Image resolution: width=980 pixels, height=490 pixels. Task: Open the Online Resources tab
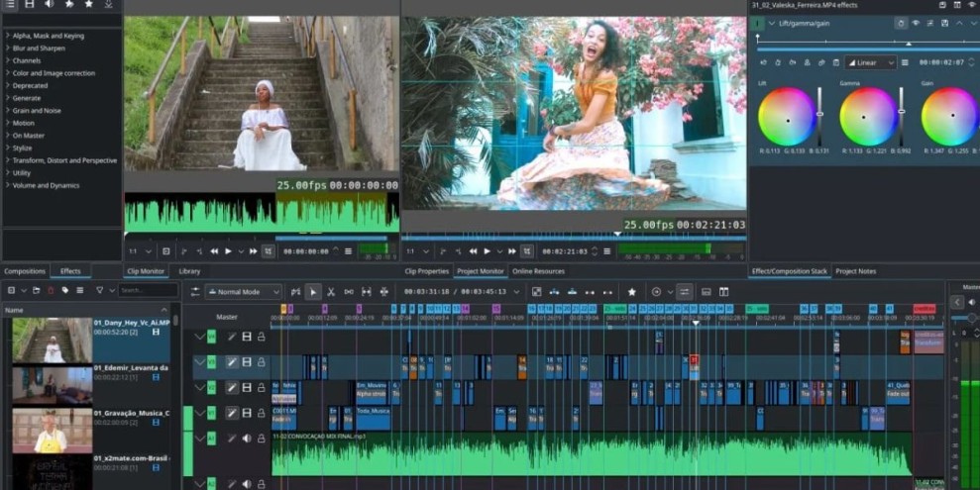[x=538, y=271]
